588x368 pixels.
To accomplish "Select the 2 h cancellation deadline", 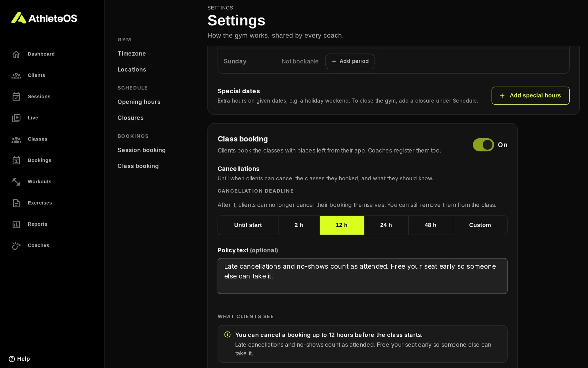I will (x=299, y=225).
